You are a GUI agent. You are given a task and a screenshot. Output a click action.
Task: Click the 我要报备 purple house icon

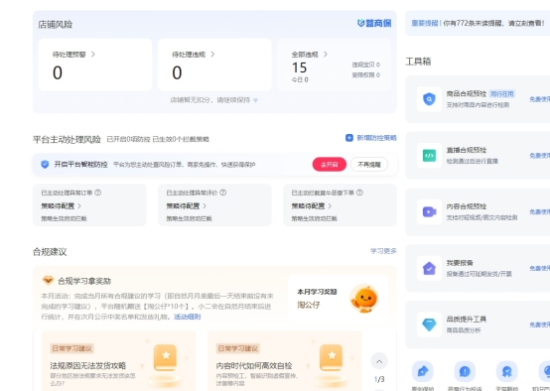point(429,268)
